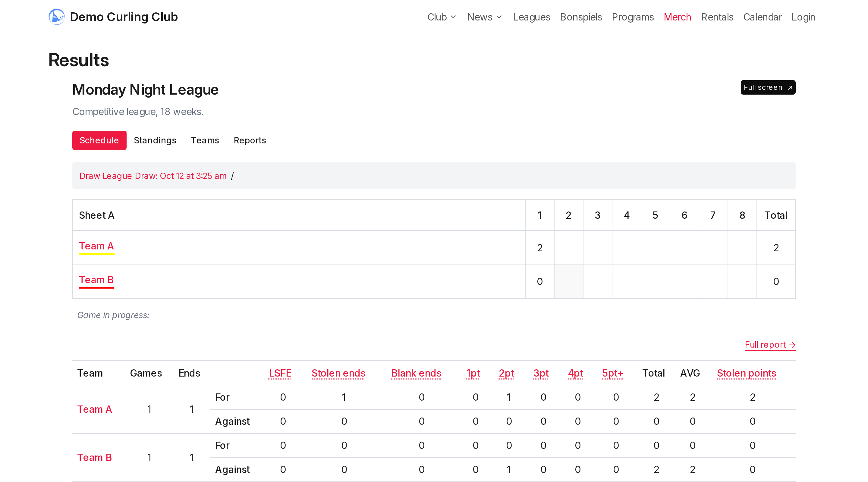Image resolution: width=868 pixels, height=482 pixels.
Task: Open Full screen view with arrow icon
Action: [768, 87]
